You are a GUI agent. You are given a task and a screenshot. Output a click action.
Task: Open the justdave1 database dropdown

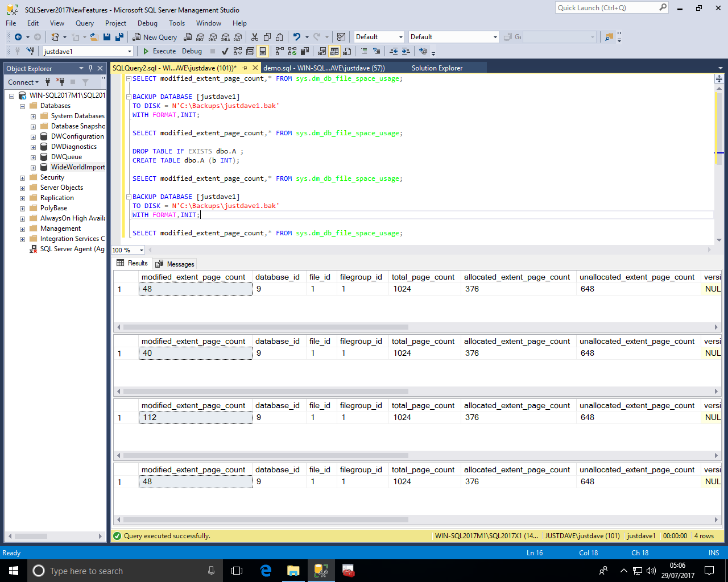[x=130, y=52]
